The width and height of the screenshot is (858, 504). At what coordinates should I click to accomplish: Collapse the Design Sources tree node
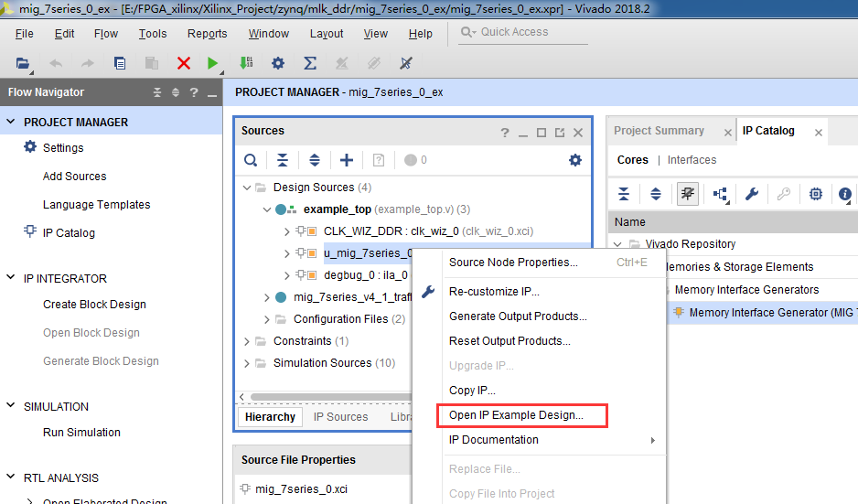[x=247, y=188]
